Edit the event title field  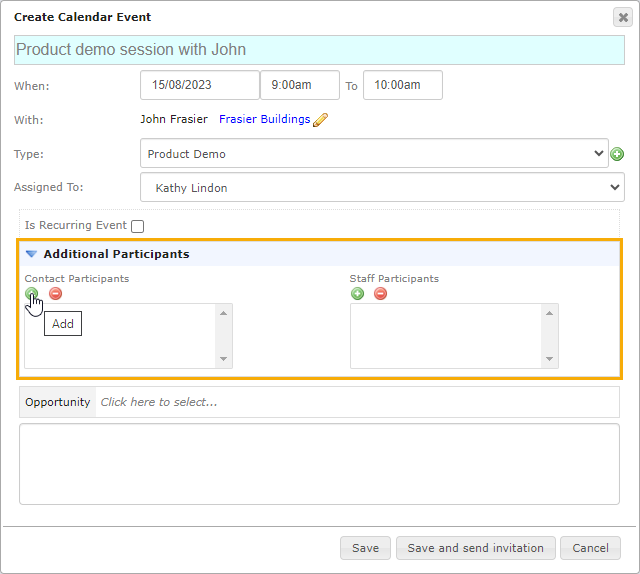[x=319, y=50]
